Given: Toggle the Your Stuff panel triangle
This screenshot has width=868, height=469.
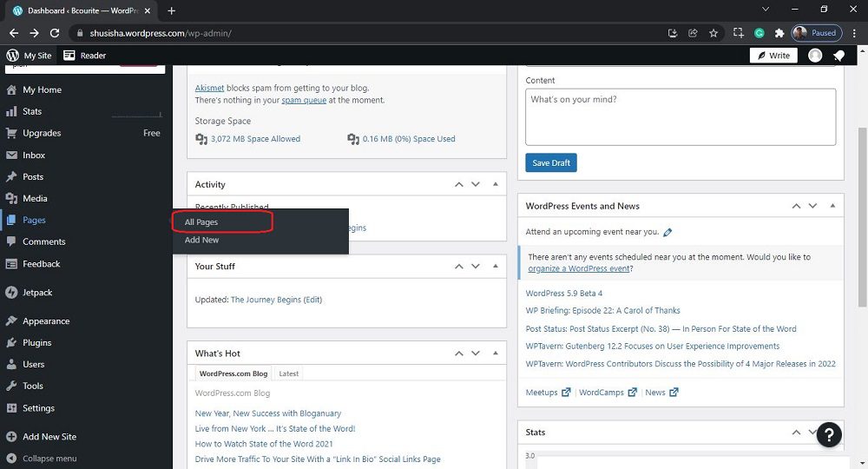Looking at the screenshot, I should point(496,266).
